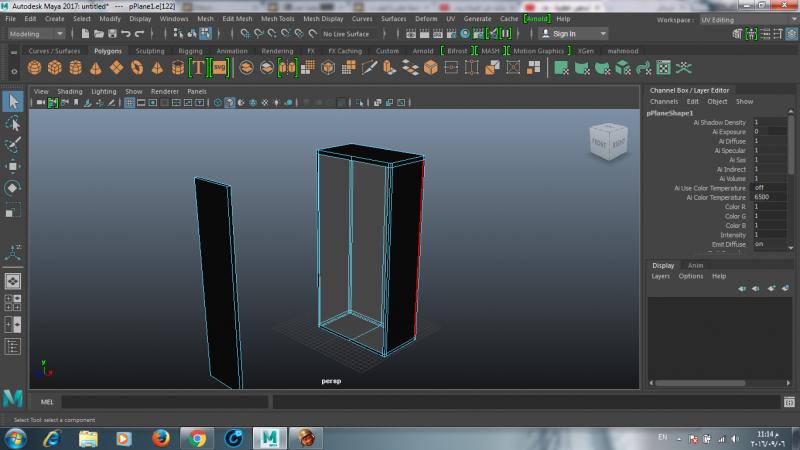Click the polygon cube shelf icon
800x450 pixels.
(55, 68)
